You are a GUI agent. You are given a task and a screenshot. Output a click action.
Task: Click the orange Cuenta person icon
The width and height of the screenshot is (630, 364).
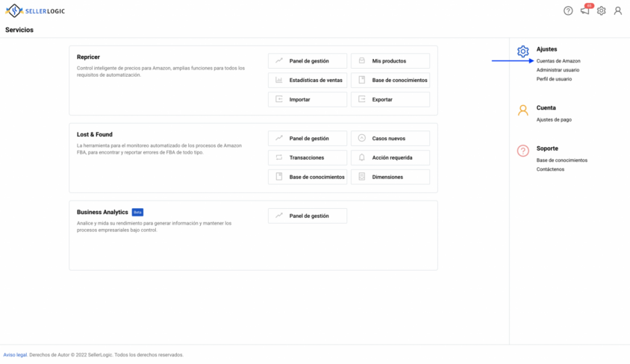[x=523, y=110]
